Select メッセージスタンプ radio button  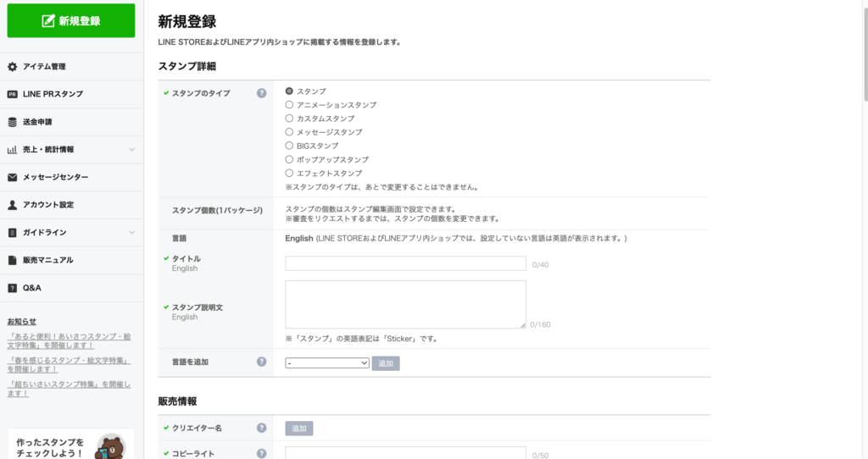point(289,131)
